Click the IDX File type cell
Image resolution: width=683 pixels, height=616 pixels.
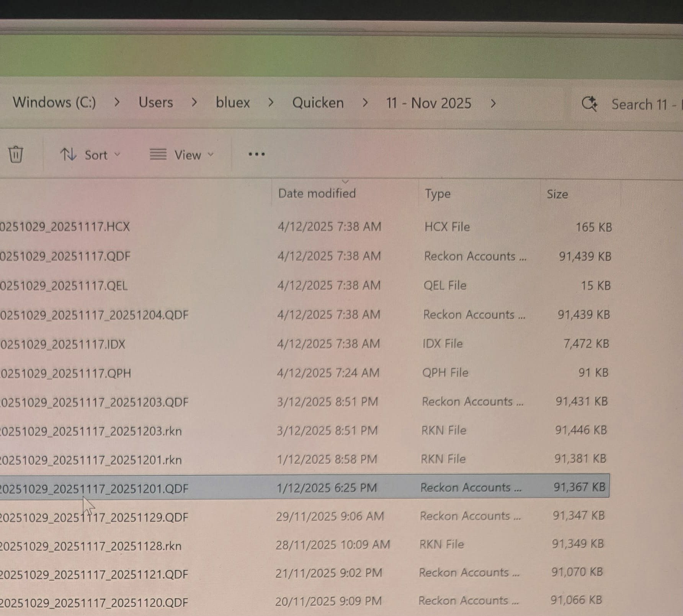coord(443,344)
